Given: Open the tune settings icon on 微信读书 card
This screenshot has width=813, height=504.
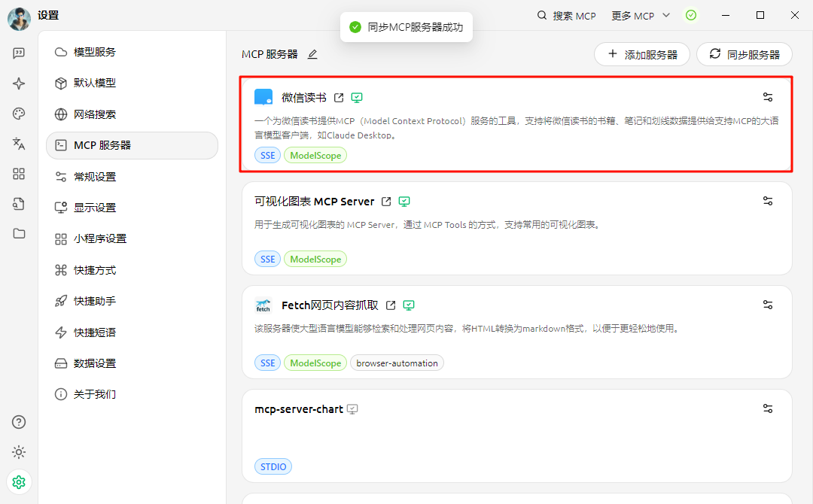Looking at the screenshot, I should click(767, 96).
